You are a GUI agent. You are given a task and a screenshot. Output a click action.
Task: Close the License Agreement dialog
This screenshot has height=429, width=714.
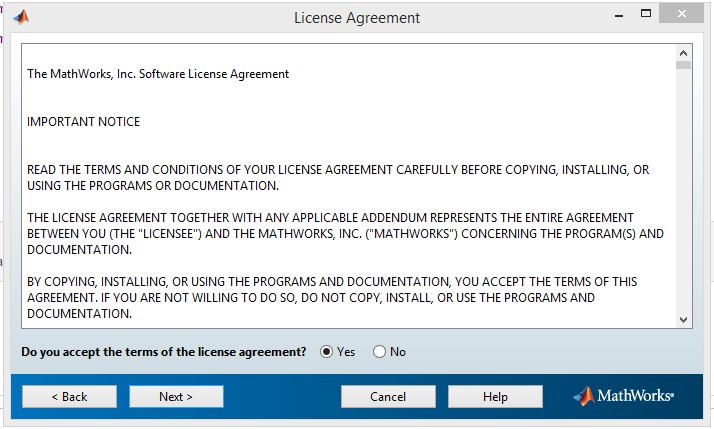[681, 13]
